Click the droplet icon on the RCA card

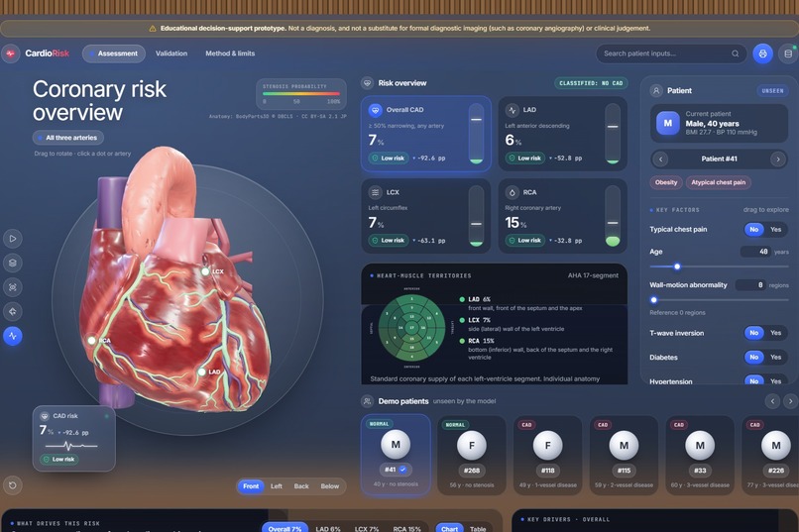pos(512,192)
